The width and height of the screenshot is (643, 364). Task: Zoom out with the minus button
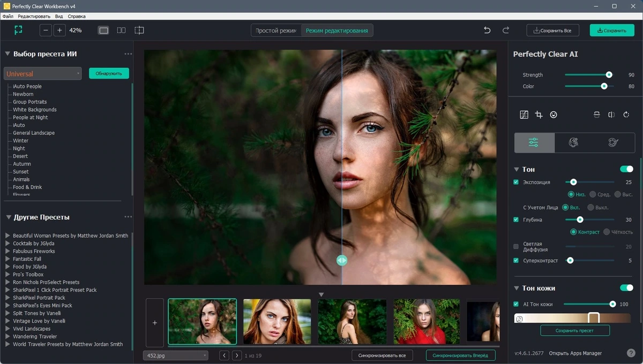point(46,31)
